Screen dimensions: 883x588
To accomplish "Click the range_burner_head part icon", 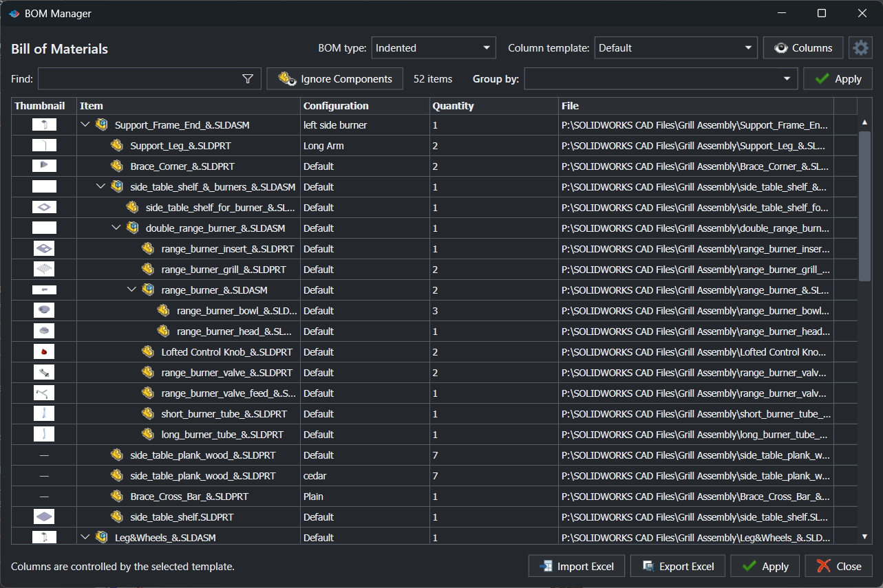I will point(164,331).
